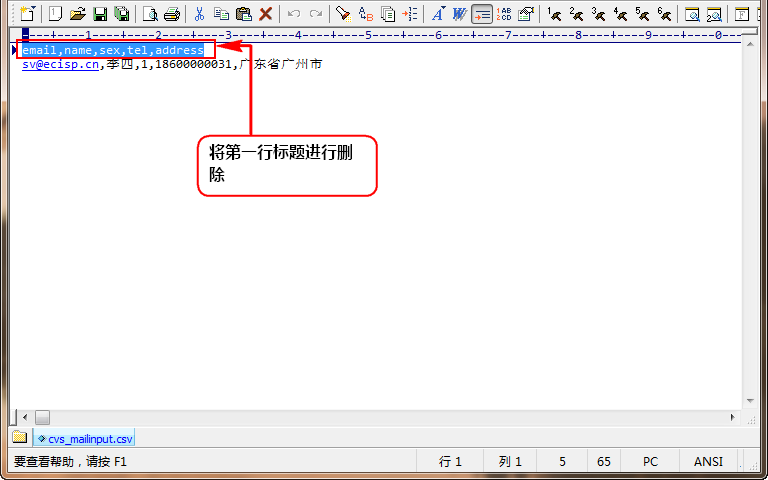
Task: Click the ANSI encoding status cell
Action: (708, 462)
